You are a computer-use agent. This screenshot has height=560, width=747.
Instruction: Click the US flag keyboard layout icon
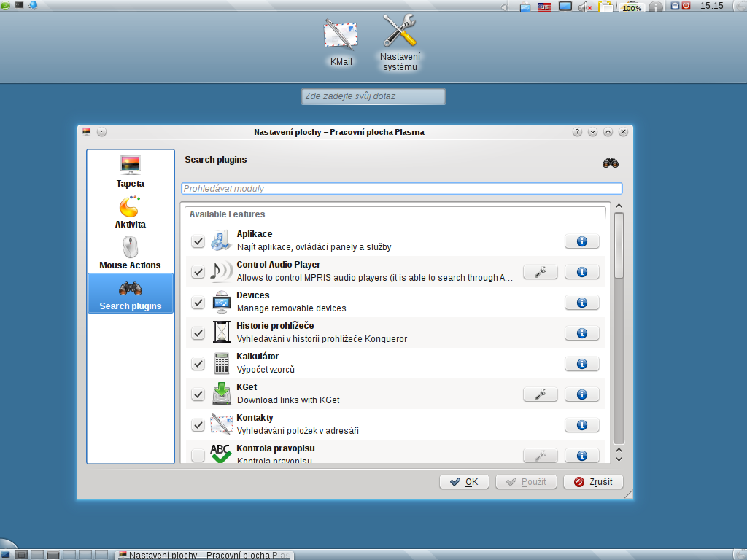click(544, 7)
